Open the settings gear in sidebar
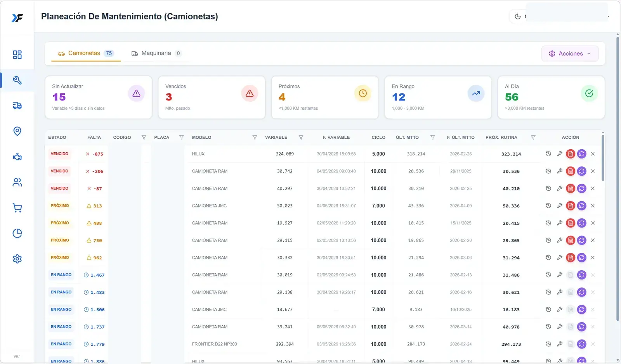The image size is (621, 364). (17, 259)
